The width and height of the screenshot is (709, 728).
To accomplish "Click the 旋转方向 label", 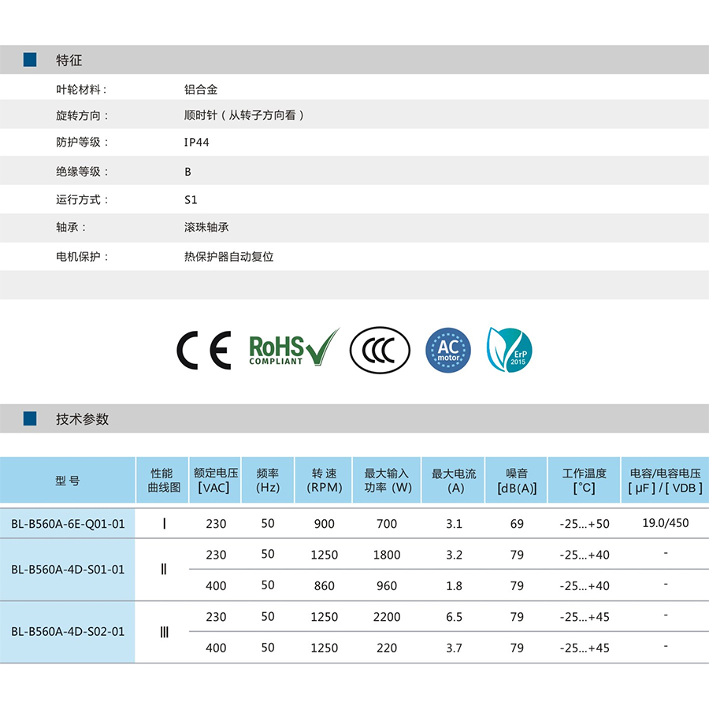I will (82, 116).
